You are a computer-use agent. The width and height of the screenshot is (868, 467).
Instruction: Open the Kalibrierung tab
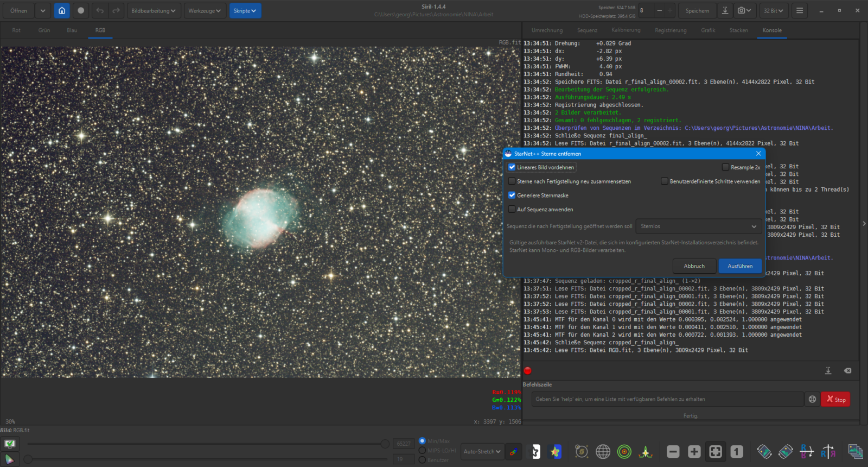(626, 30)
